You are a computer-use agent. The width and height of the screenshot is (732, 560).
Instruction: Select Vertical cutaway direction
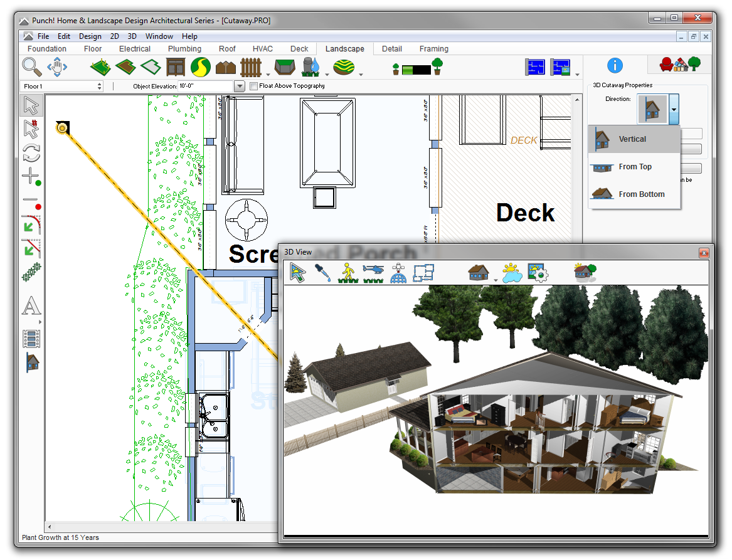(634, 139)
